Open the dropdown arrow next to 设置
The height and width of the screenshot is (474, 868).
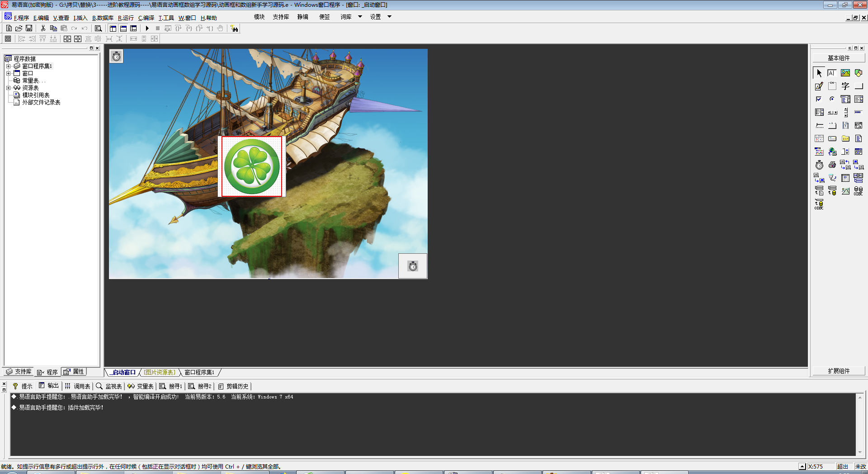coord(389,17)
